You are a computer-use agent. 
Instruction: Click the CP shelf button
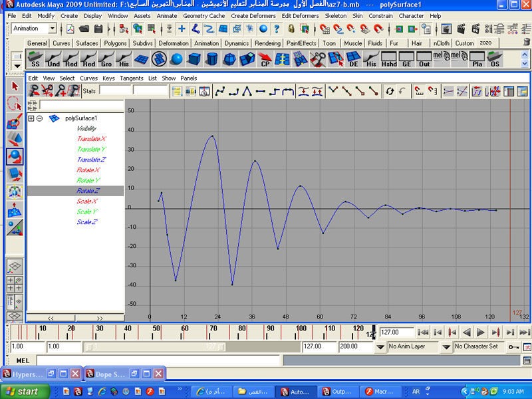click(265, 59)
